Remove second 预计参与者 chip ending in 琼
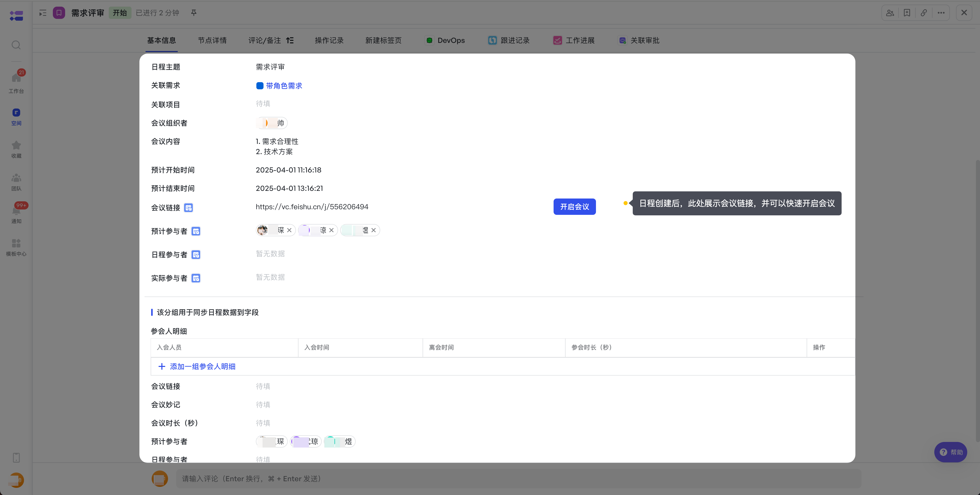The height and width of the screenshot is (495, 980). [331, 230]
